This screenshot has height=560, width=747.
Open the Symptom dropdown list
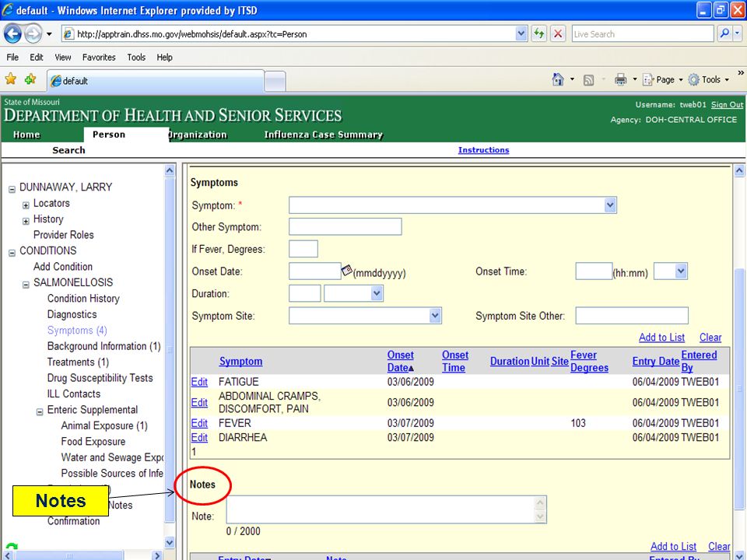(610, 205)
